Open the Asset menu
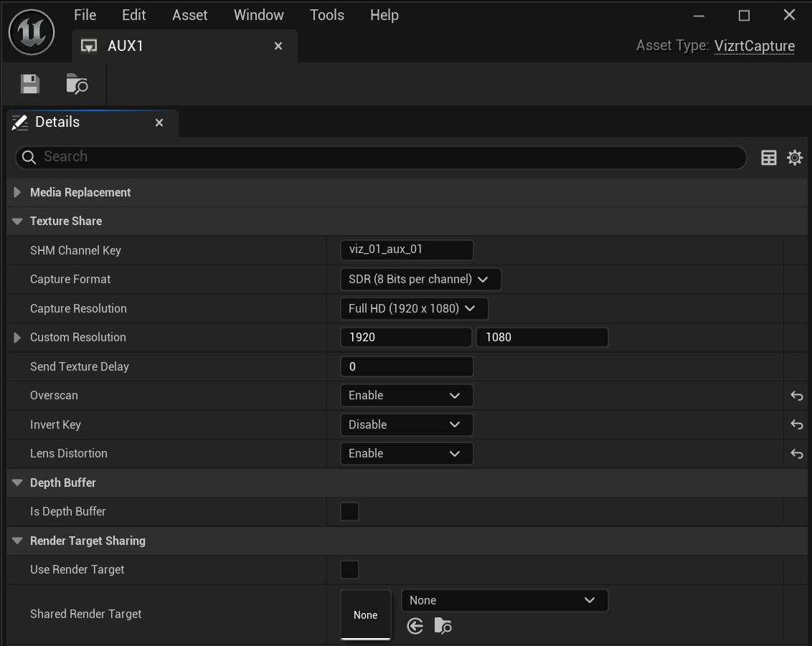 189,15
